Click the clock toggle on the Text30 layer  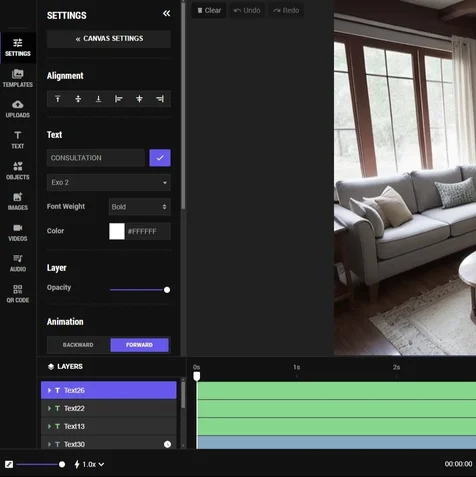click(167, 444)
